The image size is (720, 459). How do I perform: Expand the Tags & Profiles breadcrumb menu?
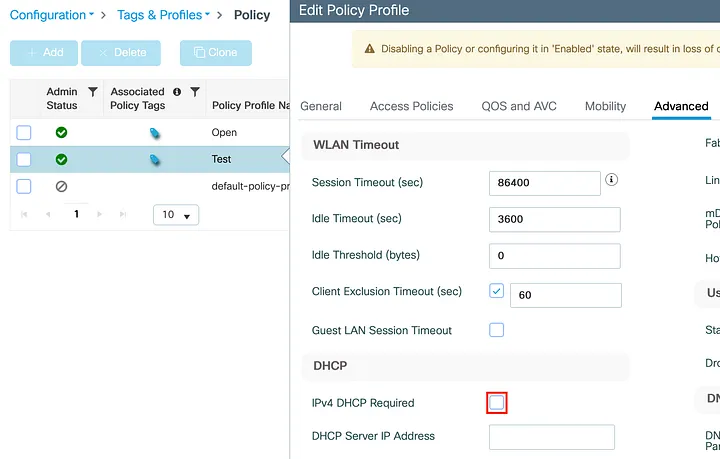166,15
